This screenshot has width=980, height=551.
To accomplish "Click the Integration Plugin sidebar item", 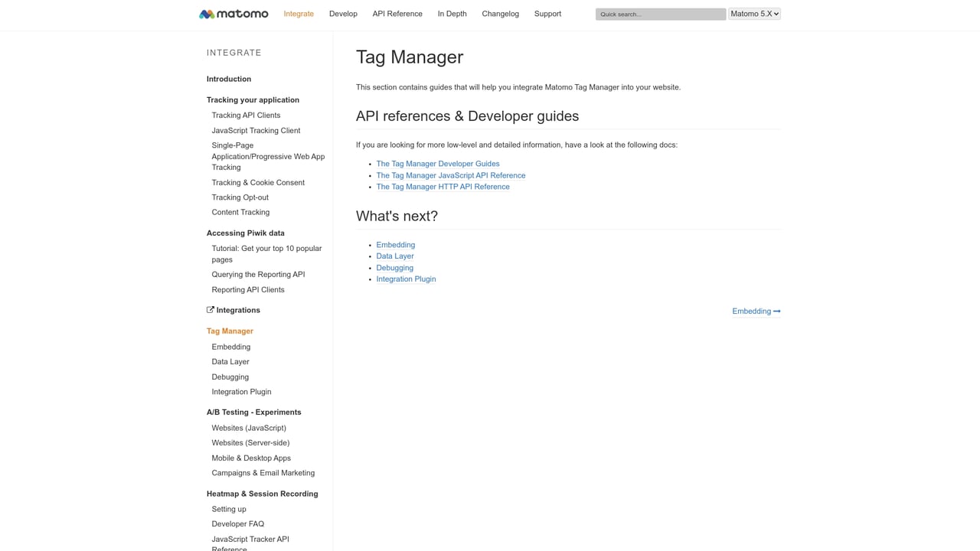I will tap(241, 391).
